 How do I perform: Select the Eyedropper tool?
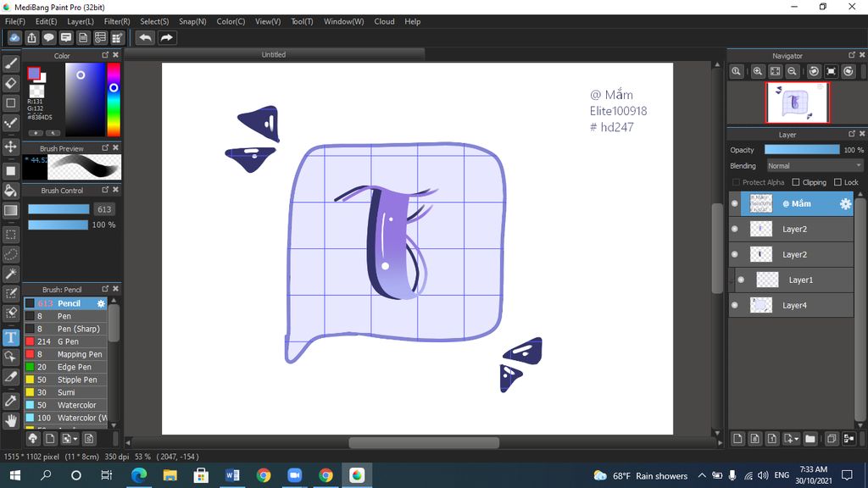point(10,401)
